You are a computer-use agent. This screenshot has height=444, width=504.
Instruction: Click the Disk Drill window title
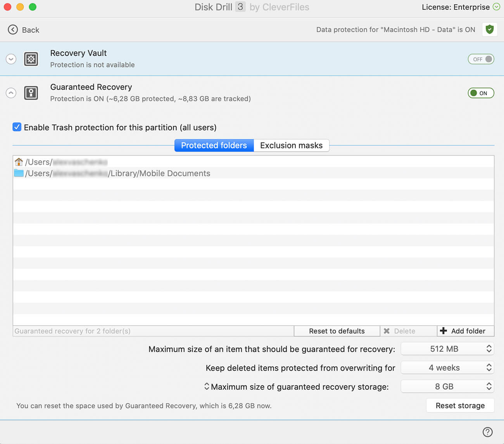[252, 7]
